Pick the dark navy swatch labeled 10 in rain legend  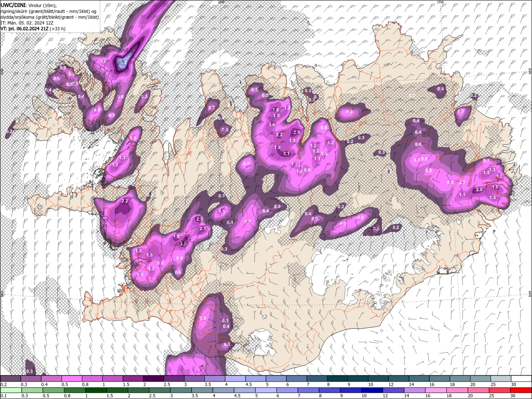[x=372, y=390]
